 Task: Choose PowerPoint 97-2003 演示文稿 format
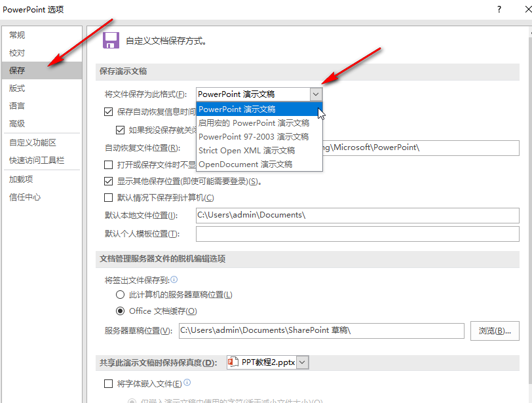(x=254, y=136)
